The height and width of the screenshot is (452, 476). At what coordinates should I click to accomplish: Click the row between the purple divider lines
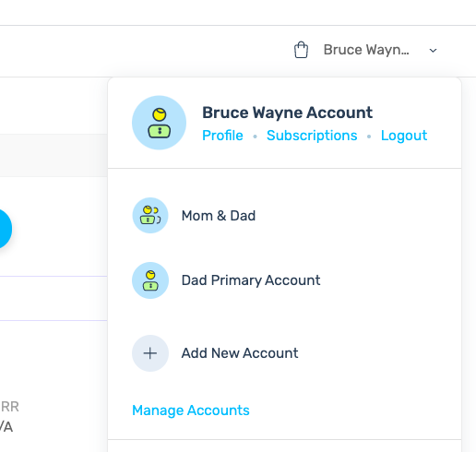point(54,298)
